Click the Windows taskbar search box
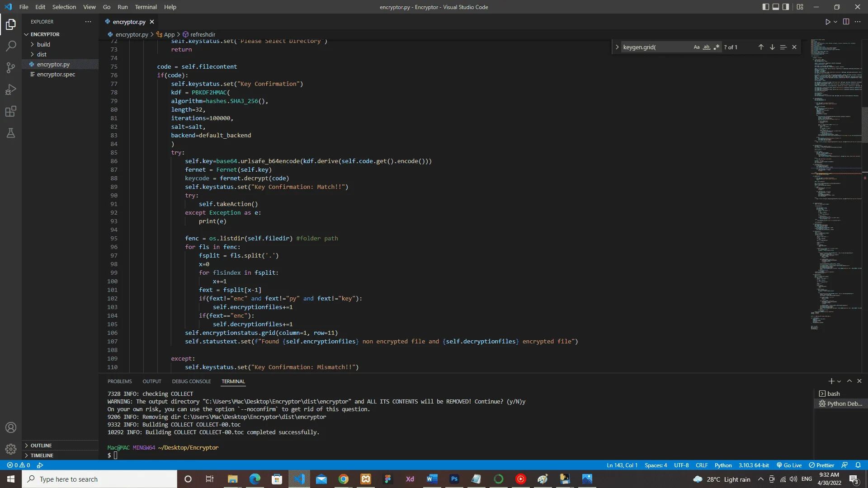 tap(99, 479)
